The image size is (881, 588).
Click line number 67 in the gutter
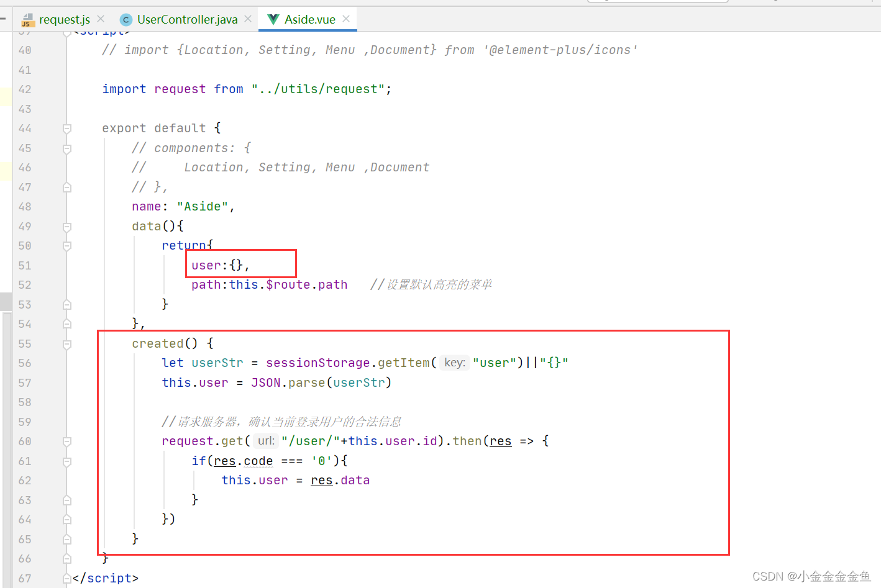(25, 579)
